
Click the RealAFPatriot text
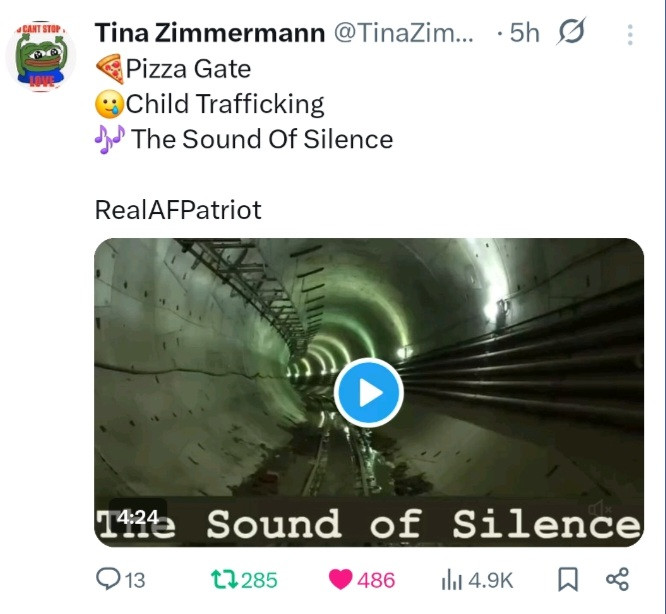[x=177, y=210]
